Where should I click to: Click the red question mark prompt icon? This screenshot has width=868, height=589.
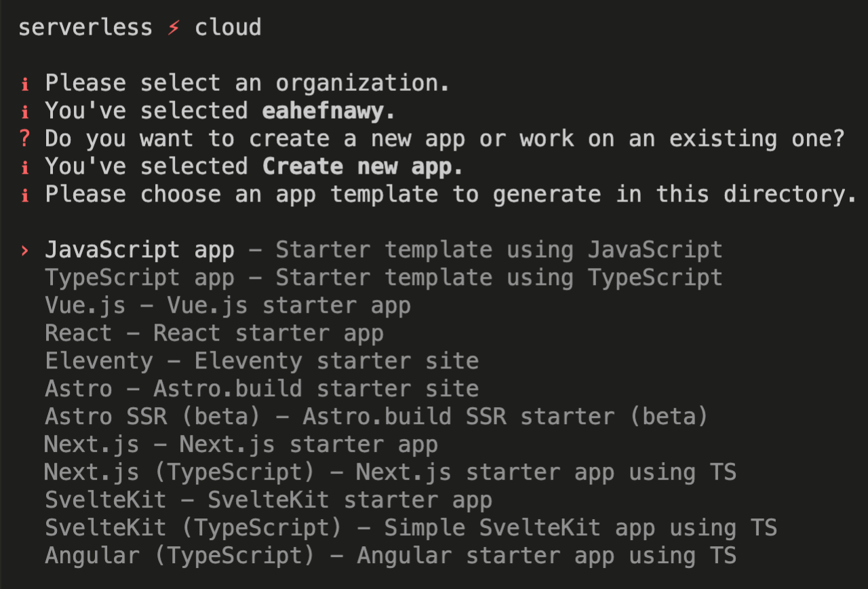pyautogui.click(x=25, y=139)
